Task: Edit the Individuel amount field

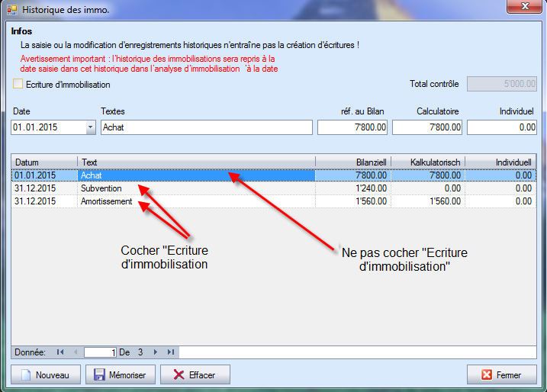Action: (502, 127)
